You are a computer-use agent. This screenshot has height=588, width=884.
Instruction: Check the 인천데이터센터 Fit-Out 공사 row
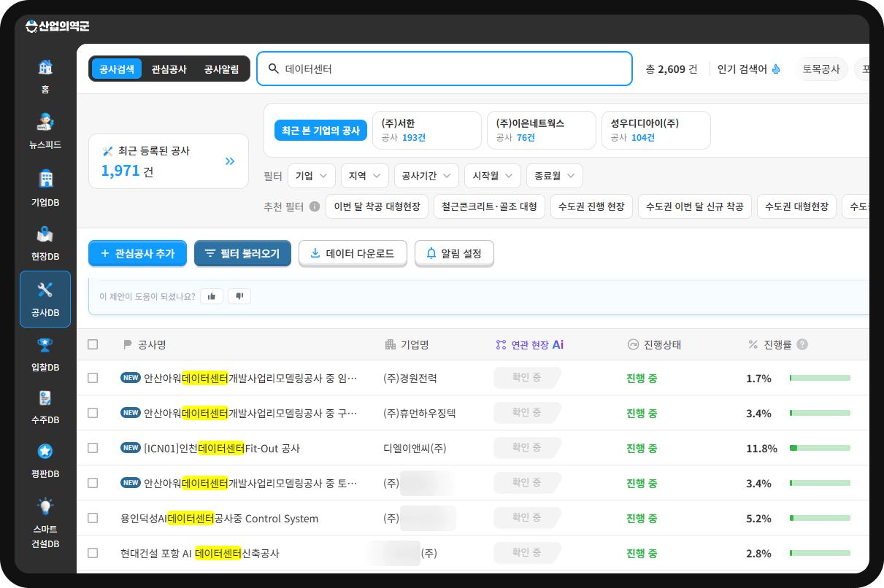point(93,448)
